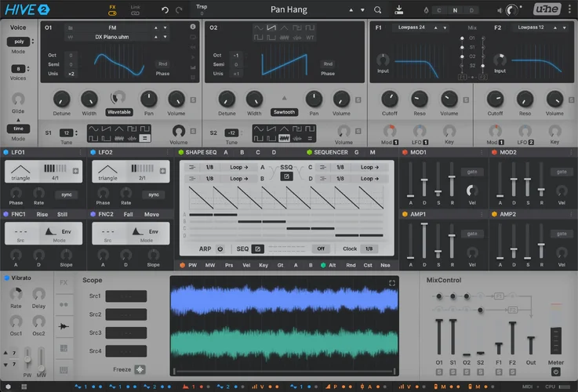Open the preset search magnifier
The height and width of the screenshot is (392, 578).
click(377, 9)
